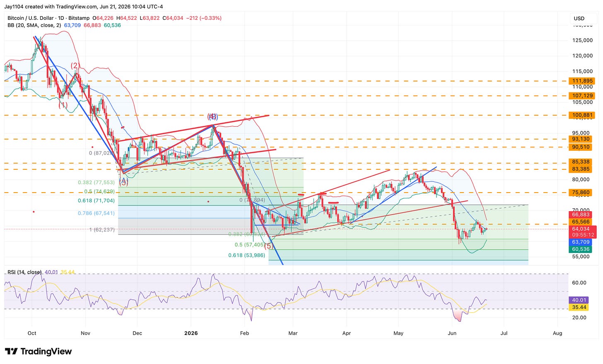Click the Mar label on the time axis
Image resolution: width=603 pixels, height=364 pixels.
293,333
